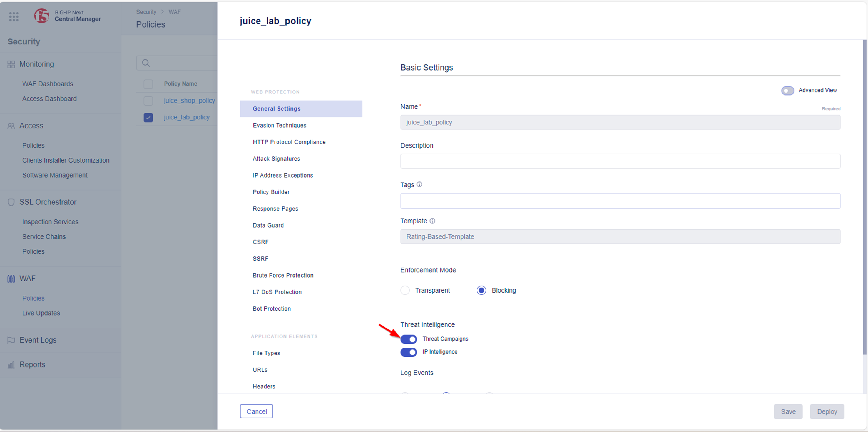Screen dimensions: 868x432
Task: Toggle IP Intelligence switch on
Action: click(409, 352)
